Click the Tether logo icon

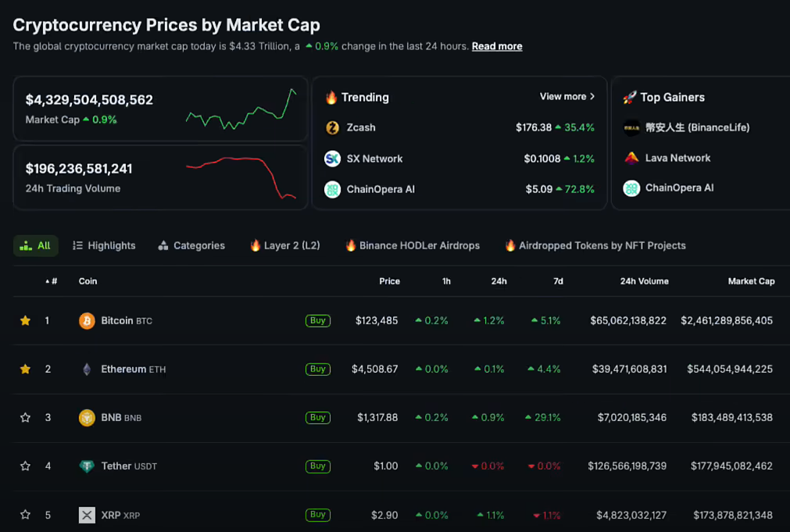(x=87, y=466)
